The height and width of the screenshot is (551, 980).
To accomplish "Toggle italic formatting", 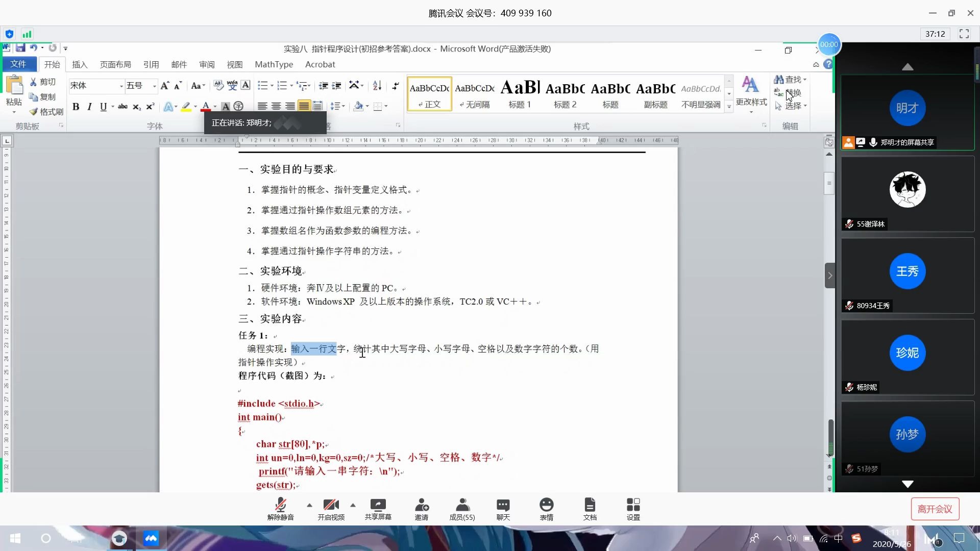I will click(x=89, y=107).
